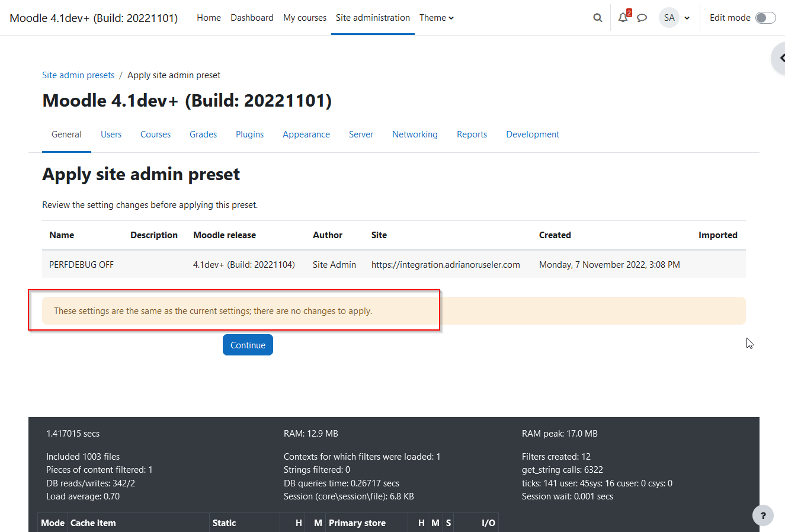Viewport: 785px width, 532px height.
Task: Switch to the Courses tab
Action: coord(155,134)
